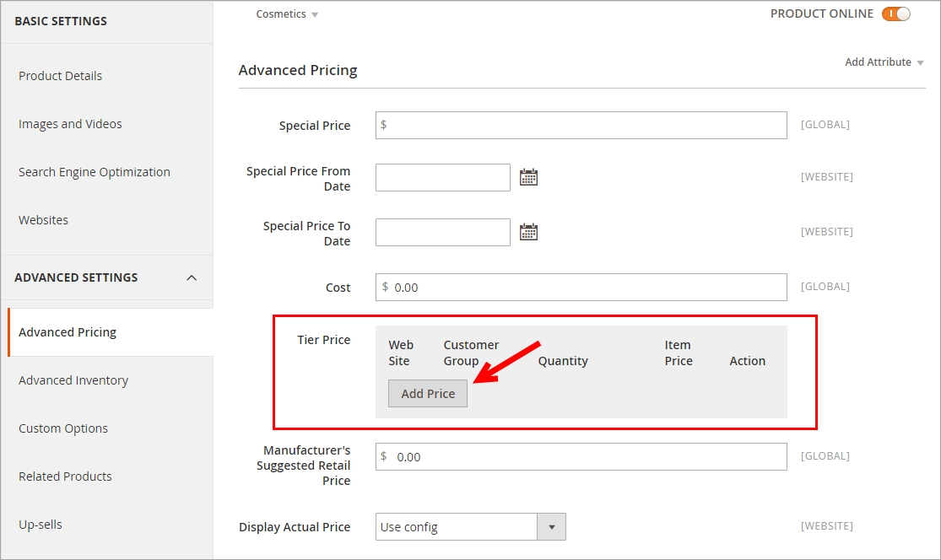Open the Cosmetics dropdown

tap(287, 13)
